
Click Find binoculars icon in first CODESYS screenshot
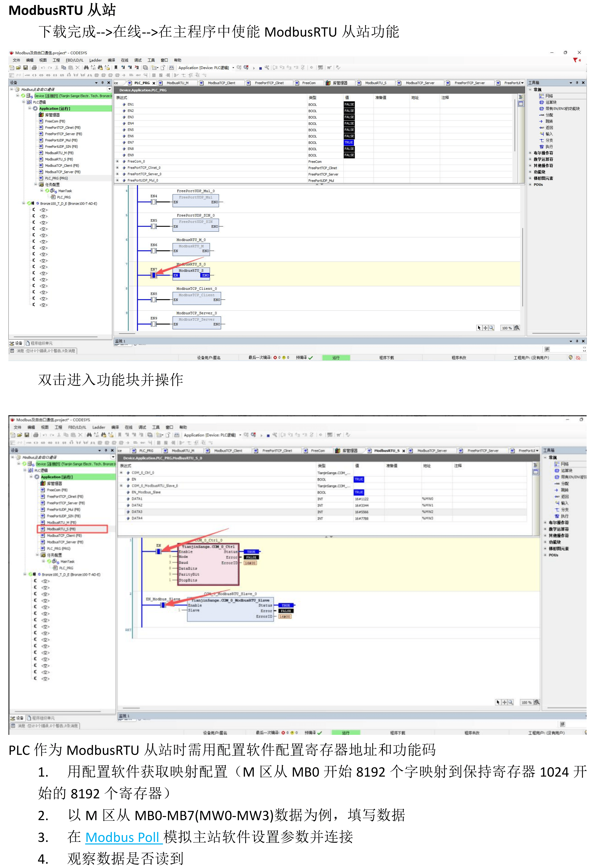click(86, 67)
